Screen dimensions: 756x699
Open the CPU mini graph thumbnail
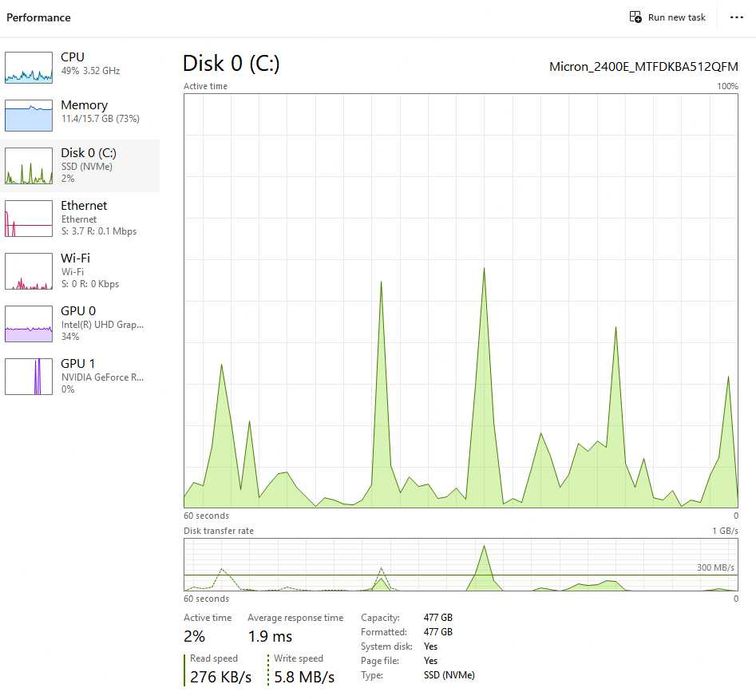click(x=28, y=67)
